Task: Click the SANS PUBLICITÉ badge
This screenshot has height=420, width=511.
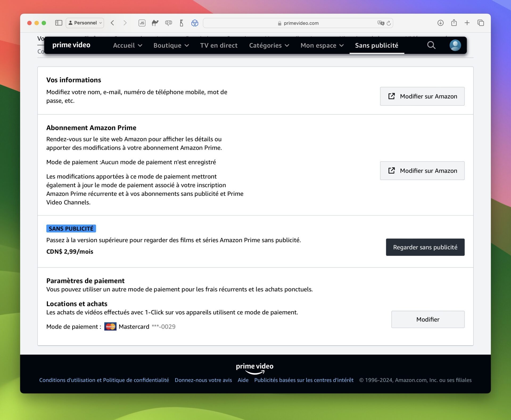Action: [71, 229]
